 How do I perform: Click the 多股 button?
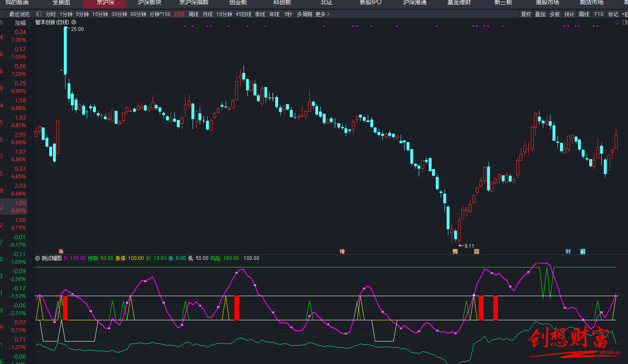(x=555, y=14)
